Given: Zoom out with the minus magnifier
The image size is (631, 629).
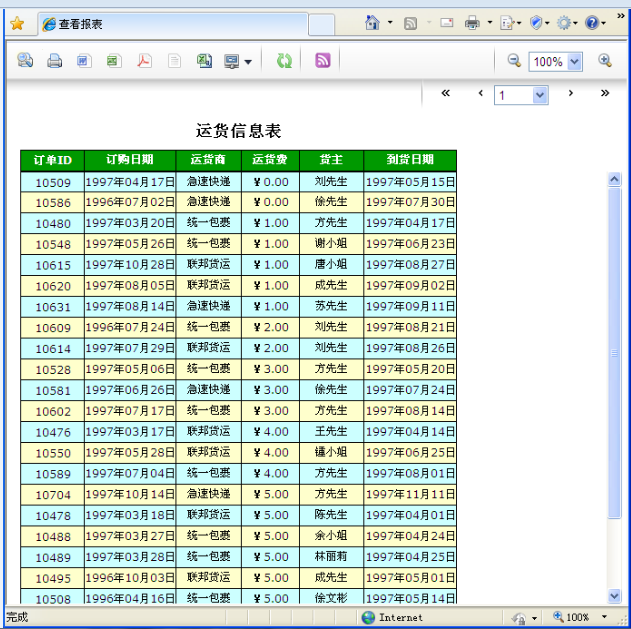Looking at the screenshot, I should [514, 60].
